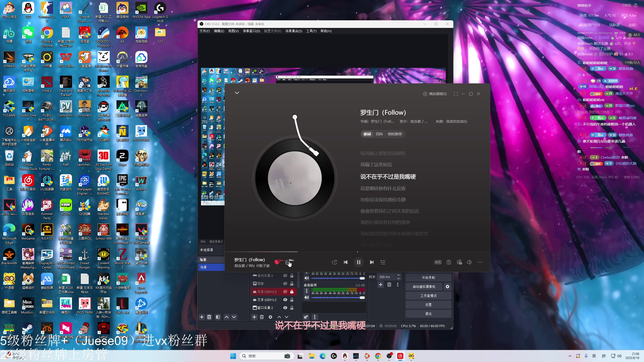The height and width of the screenshot is (362, 644).
Task: Start the virtual camera 启动虚拟摄像机
Action: (424, 287)
